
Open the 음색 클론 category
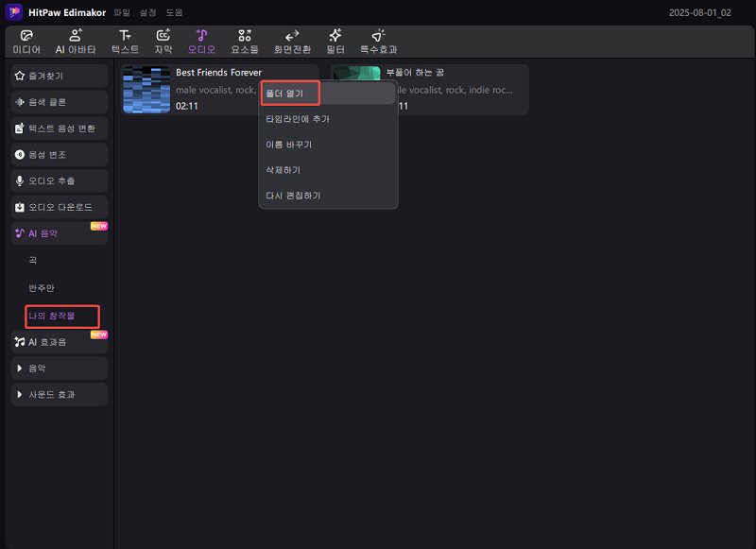(x=60, y=102)
